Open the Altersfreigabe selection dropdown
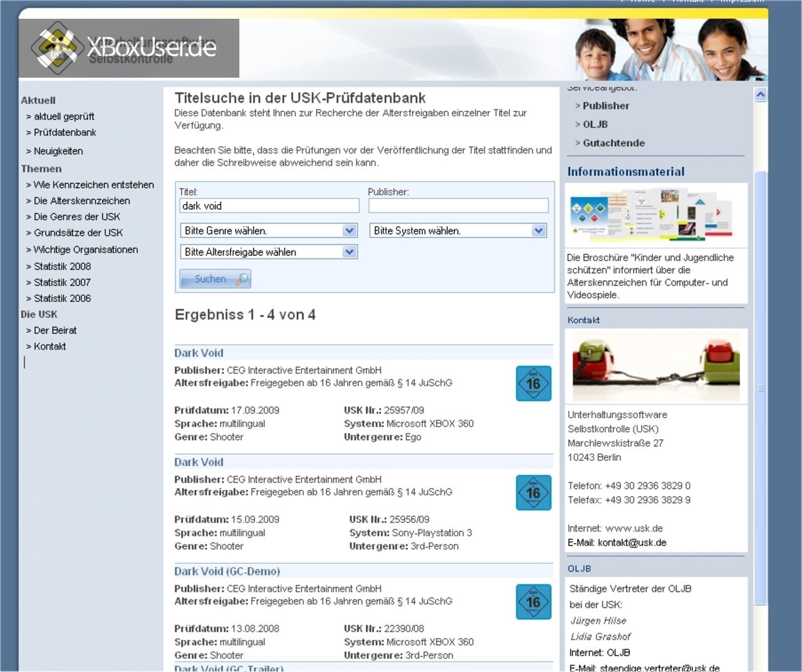The image size is (802, 672). coord(269,252)
